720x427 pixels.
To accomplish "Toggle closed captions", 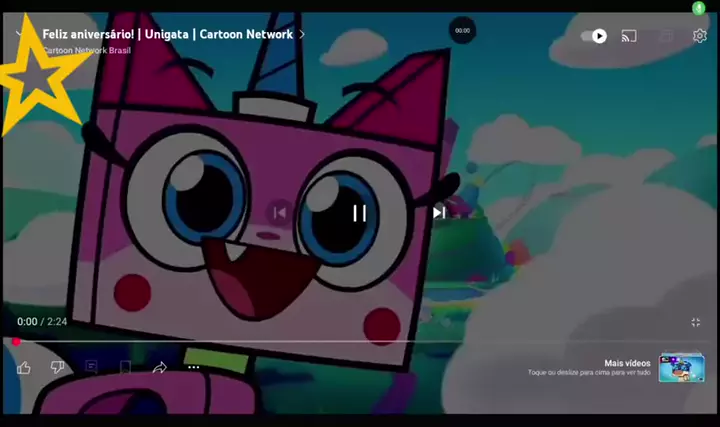I will point(665,36).
